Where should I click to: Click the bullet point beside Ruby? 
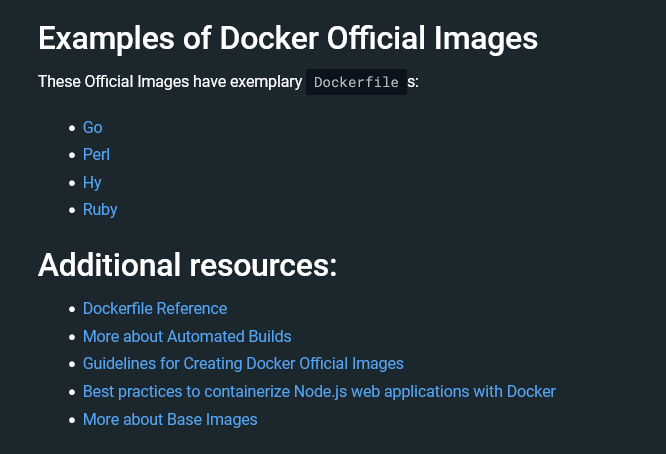coord(72,210)
